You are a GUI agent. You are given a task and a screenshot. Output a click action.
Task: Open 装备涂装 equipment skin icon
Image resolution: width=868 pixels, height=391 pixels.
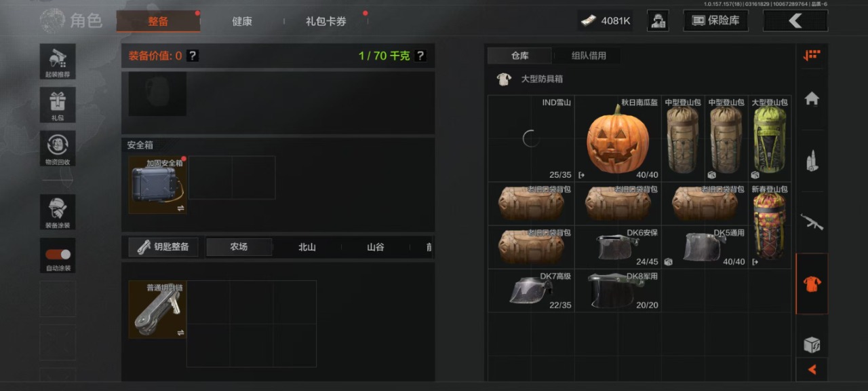(x=58, y=212)
